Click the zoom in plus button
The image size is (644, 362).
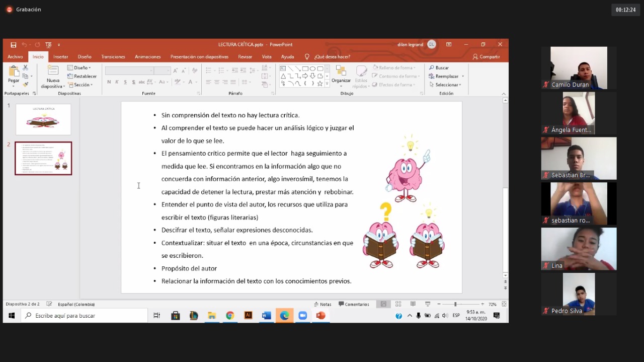click(x=482, y=304)
